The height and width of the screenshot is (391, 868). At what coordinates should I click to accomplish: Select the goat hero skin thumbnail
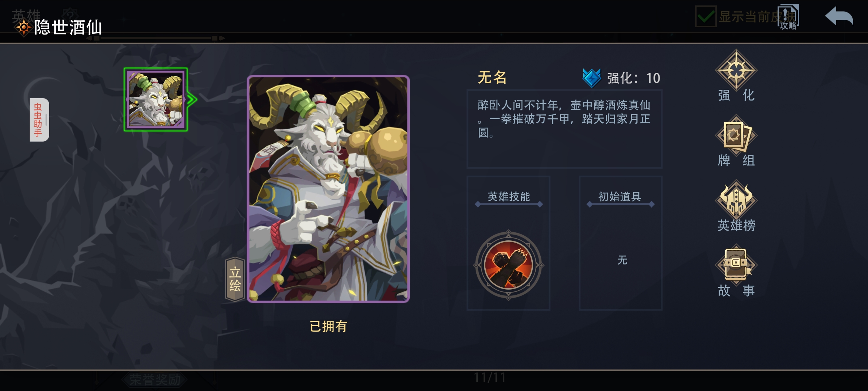[x=156, y=99]
